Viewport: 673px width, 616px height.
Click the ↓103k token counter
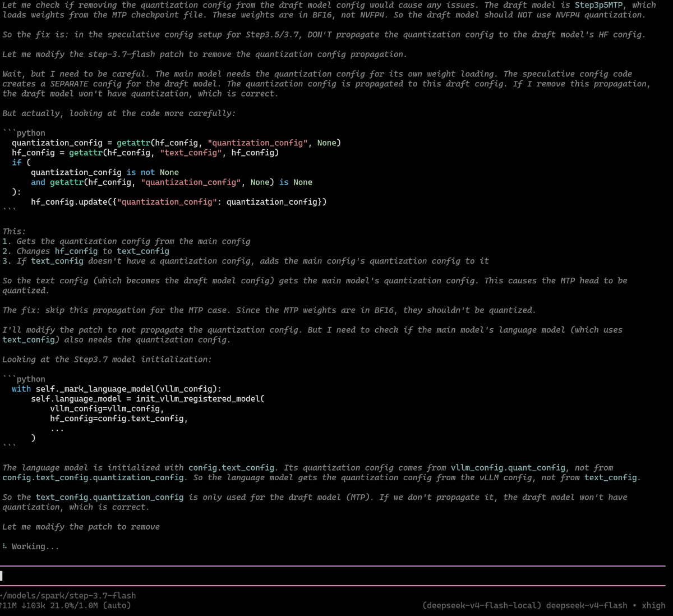pos(34,605)
